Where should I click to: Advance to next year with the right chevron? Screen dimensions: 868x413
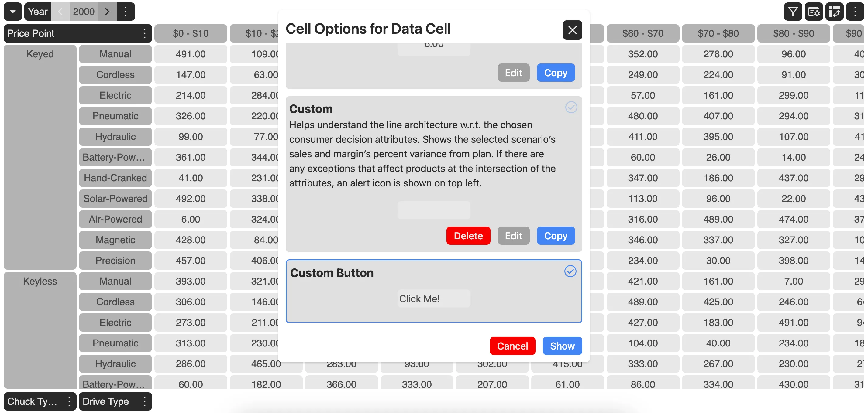(x=108, y=12)
